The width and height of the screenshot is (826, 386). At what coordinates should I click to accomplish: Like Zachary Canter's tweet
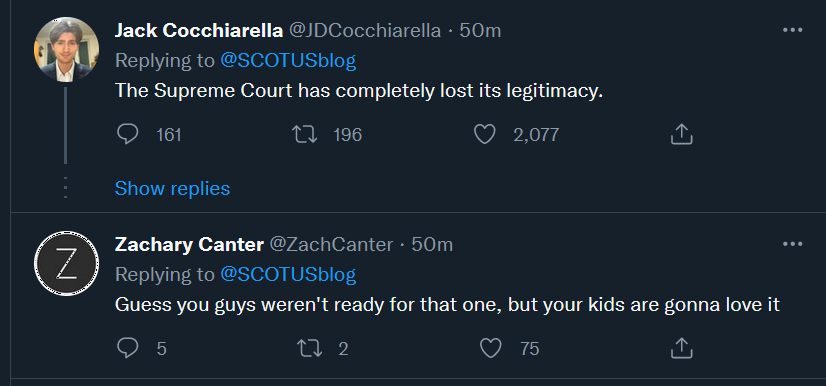(x=491, y=348)
